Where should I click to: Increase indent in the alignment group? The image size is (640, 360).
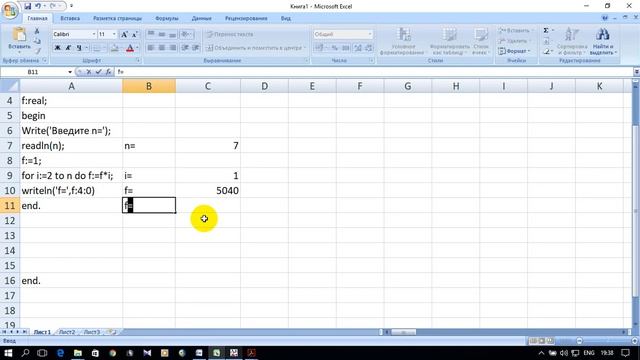196,48
